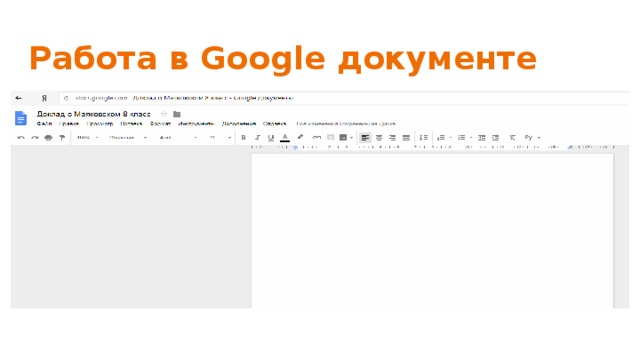The width and height of the screenshot is (640, 360).
Task: Insert a link with the chain icon
Action: (x=317, y=138)
